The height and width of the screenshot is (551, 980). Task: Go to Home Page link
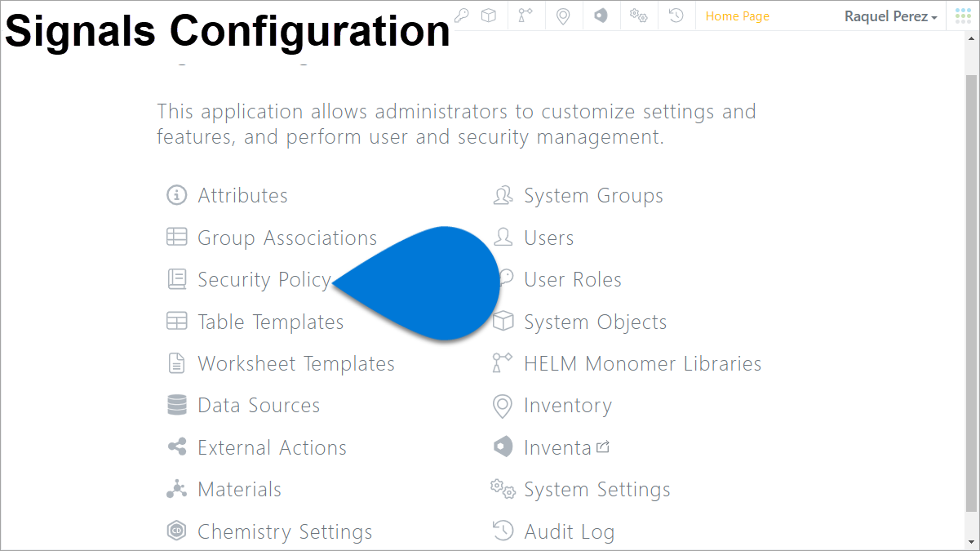(738, 16)
